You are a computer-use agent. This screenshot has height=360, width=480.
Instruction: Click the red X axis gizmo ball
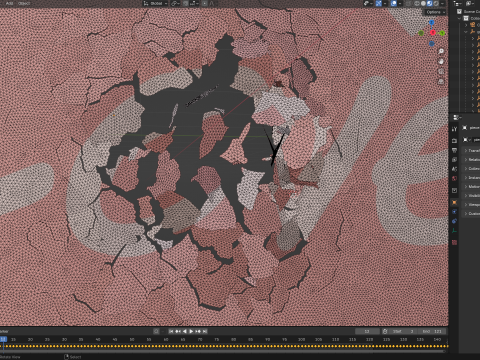coord(433,32)
